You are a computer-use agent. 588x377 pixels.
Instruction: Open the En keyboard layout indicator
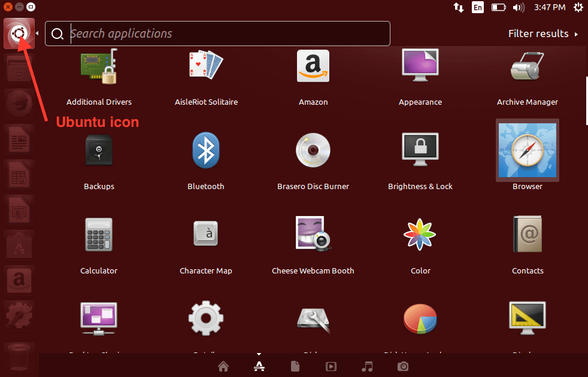click(x=477, y=8)
